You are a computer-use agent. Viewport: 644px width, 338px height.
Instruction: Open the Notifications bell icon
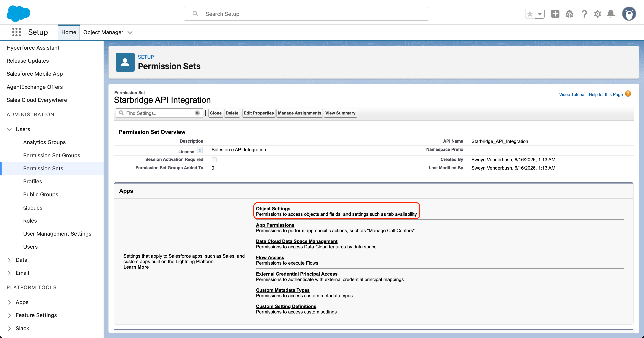pos(611,14)
